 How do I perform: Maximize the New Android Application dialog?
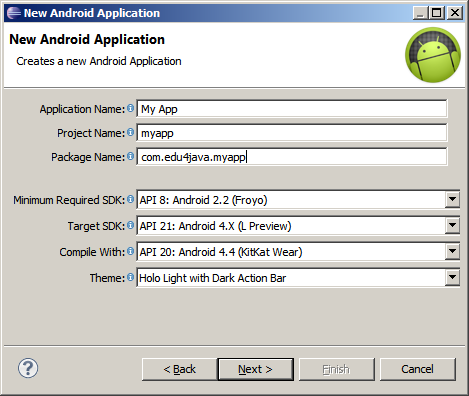coord(437,13)
